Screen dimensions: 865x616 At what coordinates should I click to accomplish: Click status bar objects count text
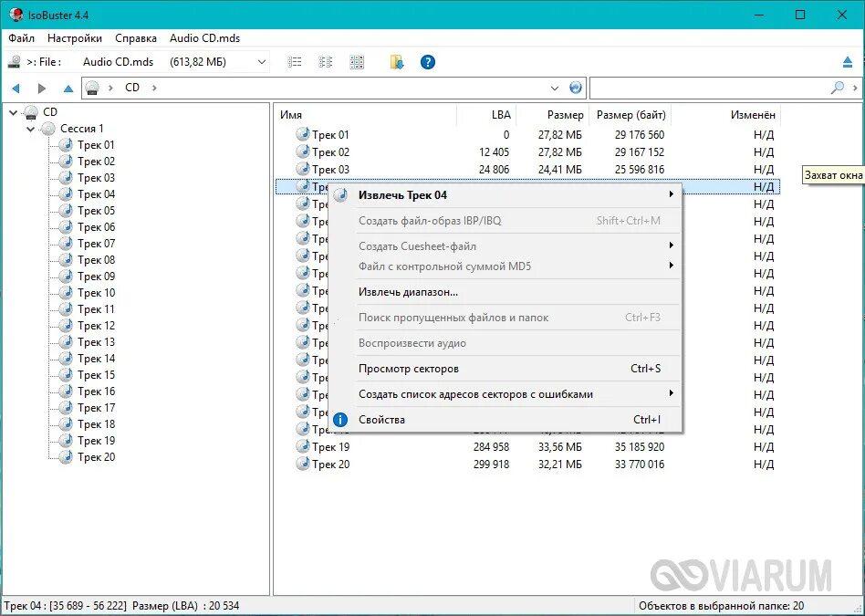(721, 606)
